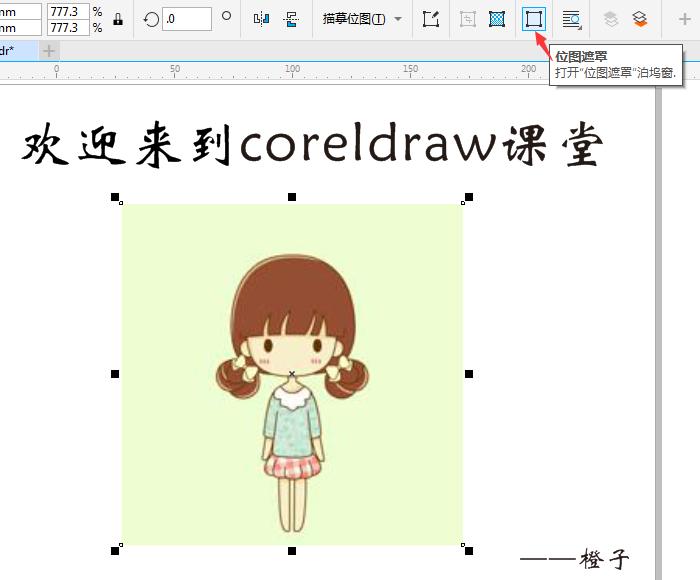Click the center X marker of the bitmap
This screenshot has width=700, height=580.
[292, 373]
